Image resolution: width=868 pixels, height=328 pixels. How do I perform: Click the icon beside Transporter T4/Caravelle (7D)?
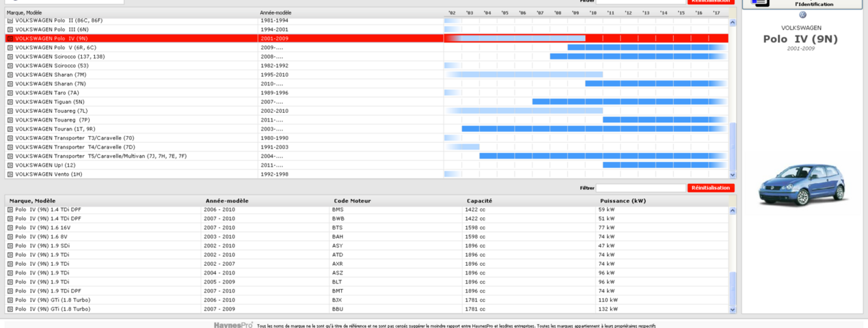10,147
